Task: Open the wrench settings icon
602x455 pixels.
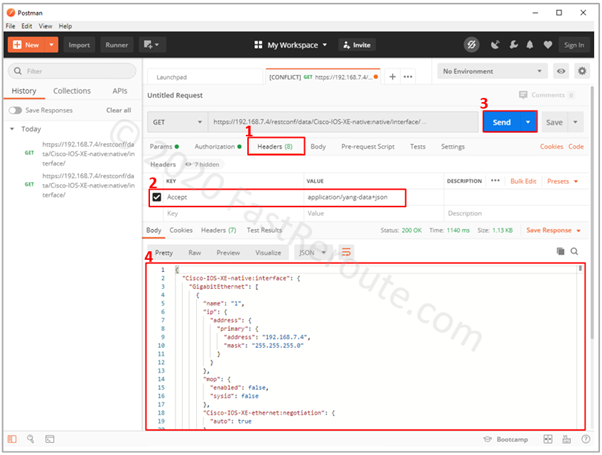Action: tap(513, 45)
